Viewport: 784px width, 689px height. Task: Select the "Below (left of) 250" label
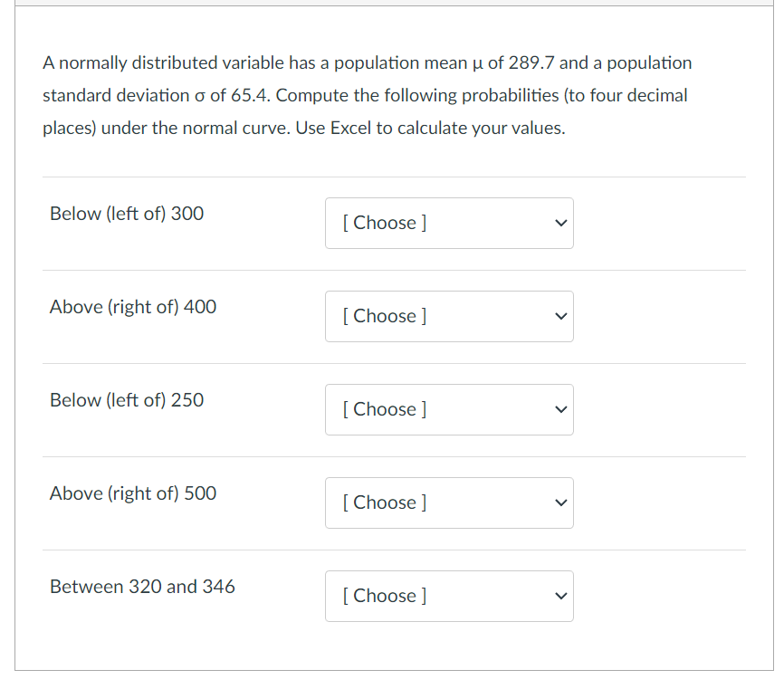pyautogui.click(x=127, y=400)
